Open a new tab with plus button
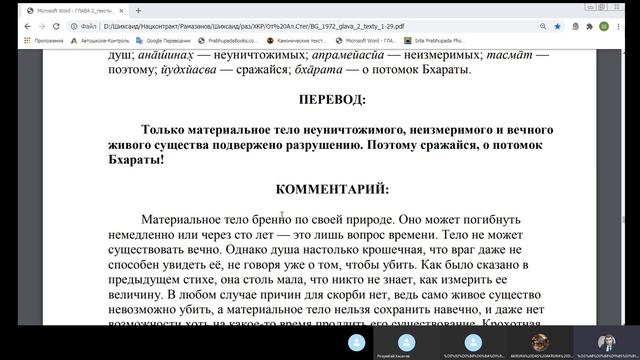640x360 pixels. coord(138,11)
